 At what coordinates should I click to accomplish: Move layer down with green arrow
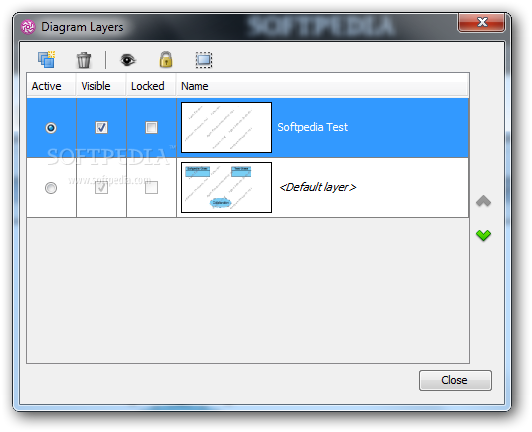pos(483,235)
